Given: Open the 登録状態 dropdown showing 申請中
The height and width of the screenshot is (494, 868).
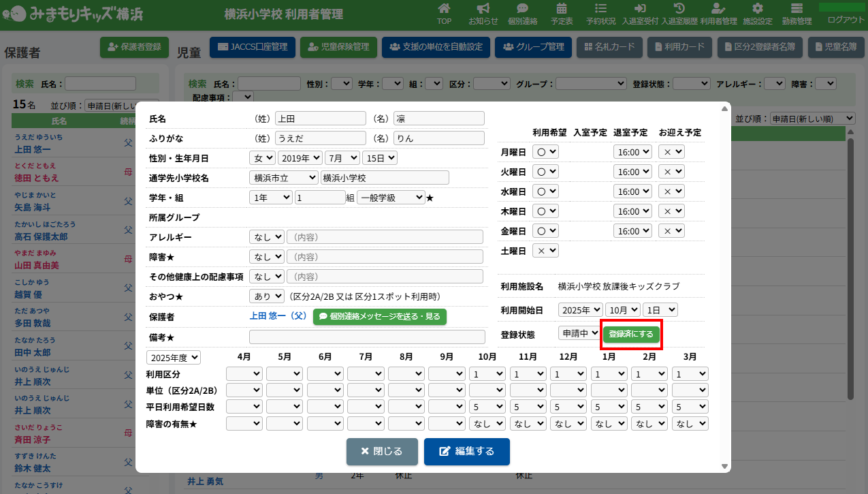Looking at the screenshot, I should 579,334.
